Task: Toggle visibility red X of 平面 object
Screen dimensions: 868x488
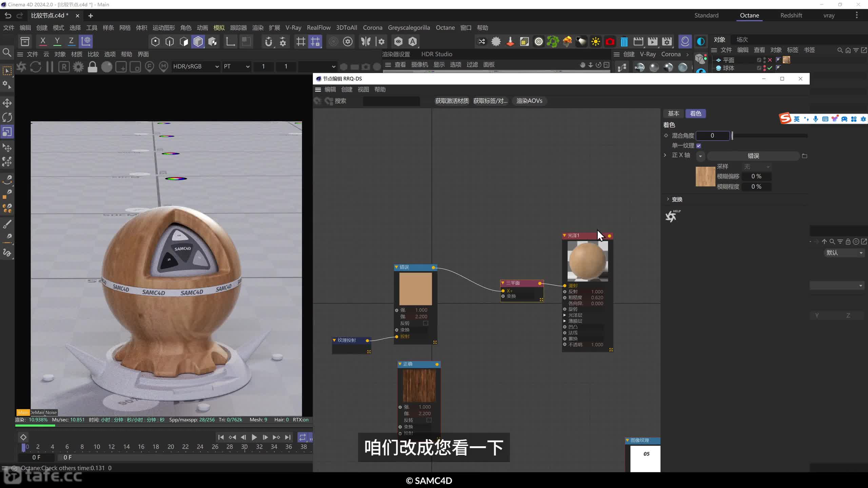Action: pyautogui.click(x=770, y=60)
